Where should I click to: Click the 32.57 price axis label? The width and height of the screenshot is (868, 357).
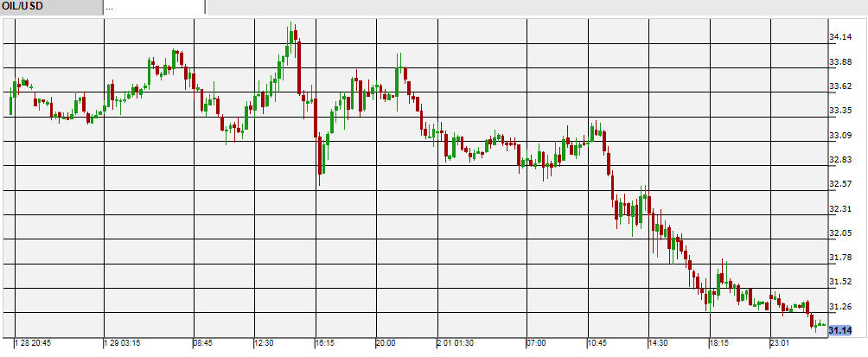coord(841,184)
